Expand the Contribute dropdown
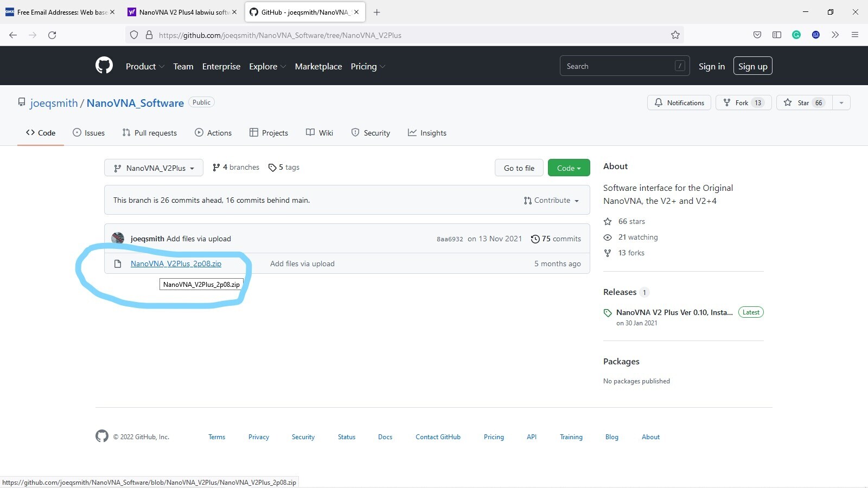This screenshot has width=868, height=488. point(551,200)
